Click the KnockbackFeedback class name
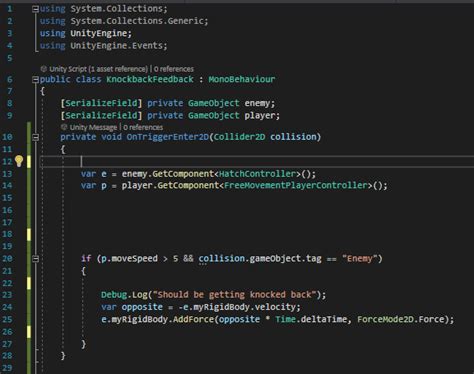This screenshot has height=374, width=474. click(x=150, y=79)
